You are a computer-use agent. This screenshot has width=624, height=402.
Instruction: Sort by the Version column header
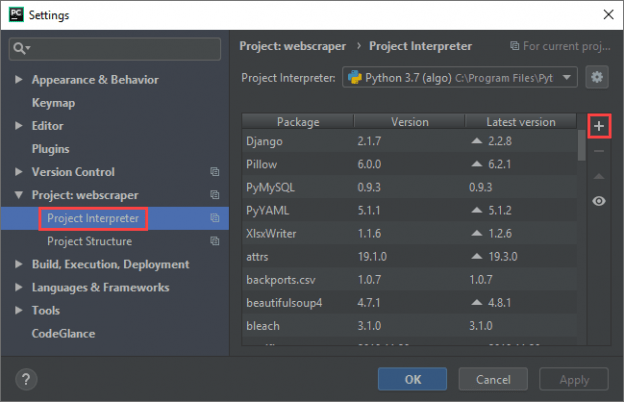409,121
